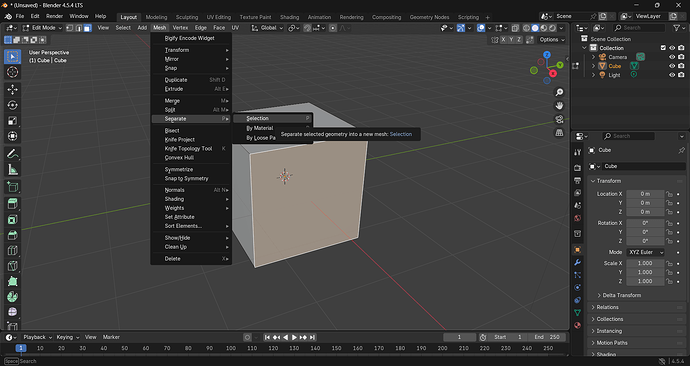
Task: Select the Extrude Region tool
Action: pos(12,204)
